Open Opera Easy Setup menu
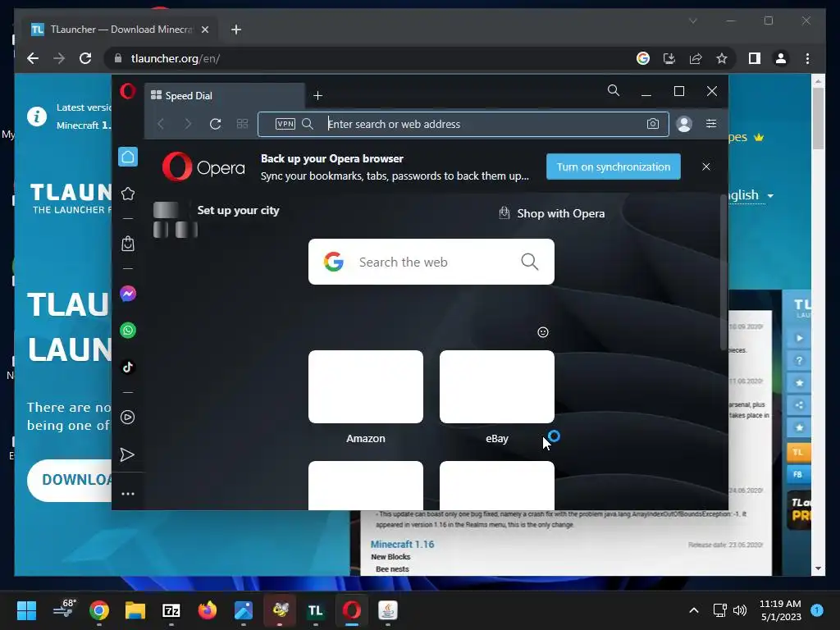The width and height of the screenshot is (840, 630). pos(711,124)
